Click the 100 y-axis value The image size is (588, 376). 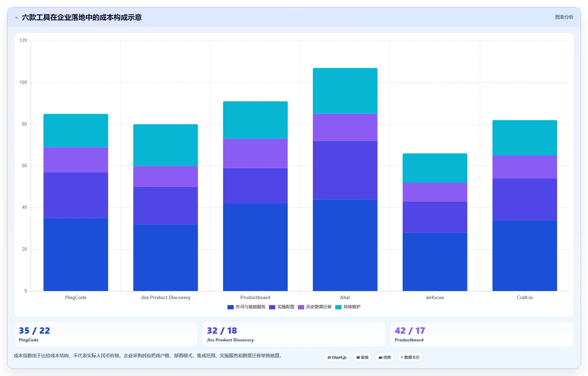pos(23,82)
